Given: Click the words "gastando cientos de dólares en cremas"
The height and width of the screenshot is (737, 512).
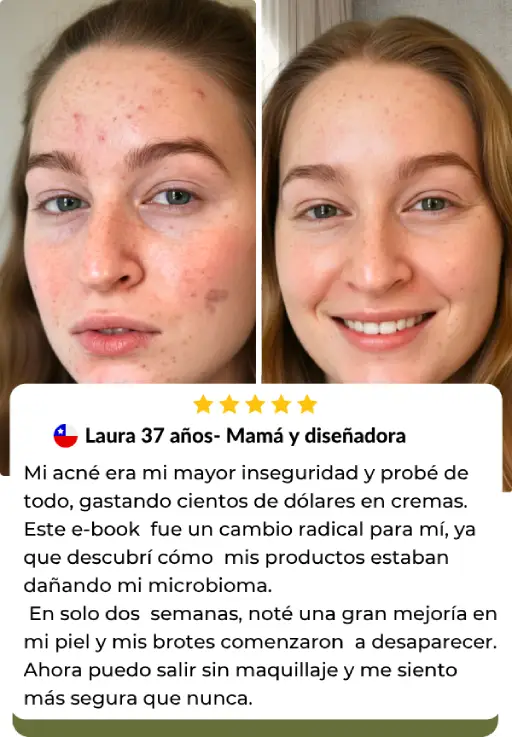Looking at the screenshot, I should pyautogui.click(x=272, y=502).
